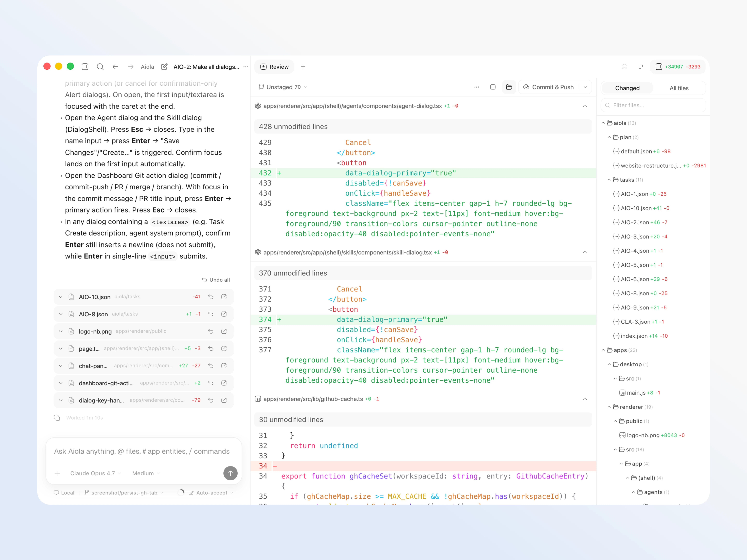Screen dimensions: 747x560
Task: Click the +34907 -3293 diff stats button
Action: click(x=678, y=67)
